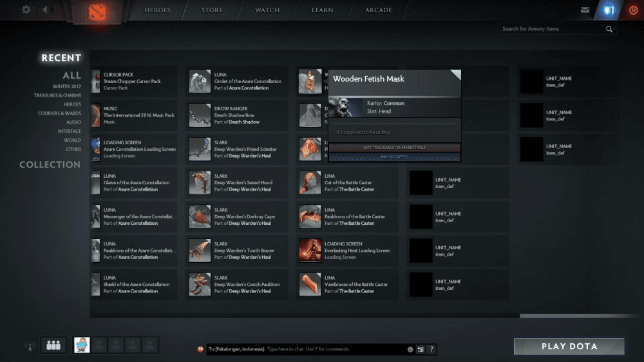
Task: Click the red power quit icon
Action: (x=633, y=10)
